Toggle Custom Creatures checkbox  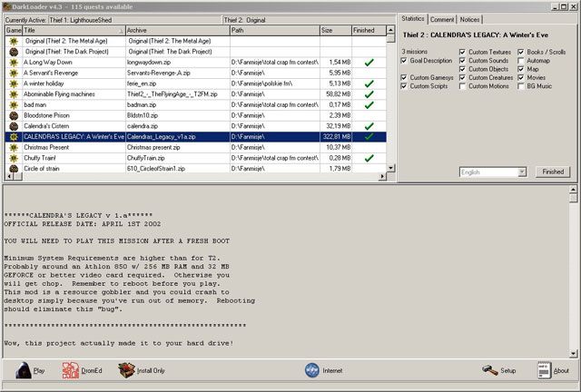point(462,77)
